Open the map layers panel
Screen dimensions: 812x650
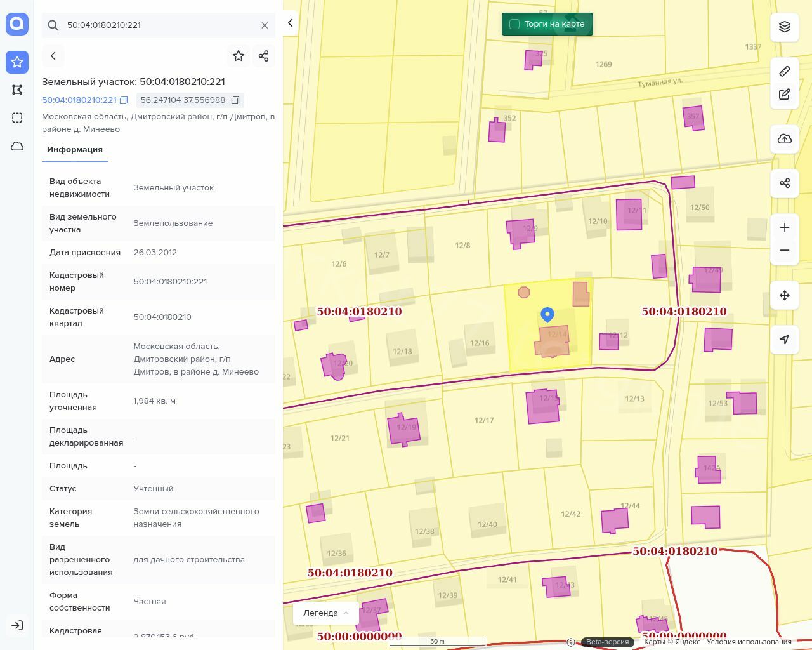(785, 27)
